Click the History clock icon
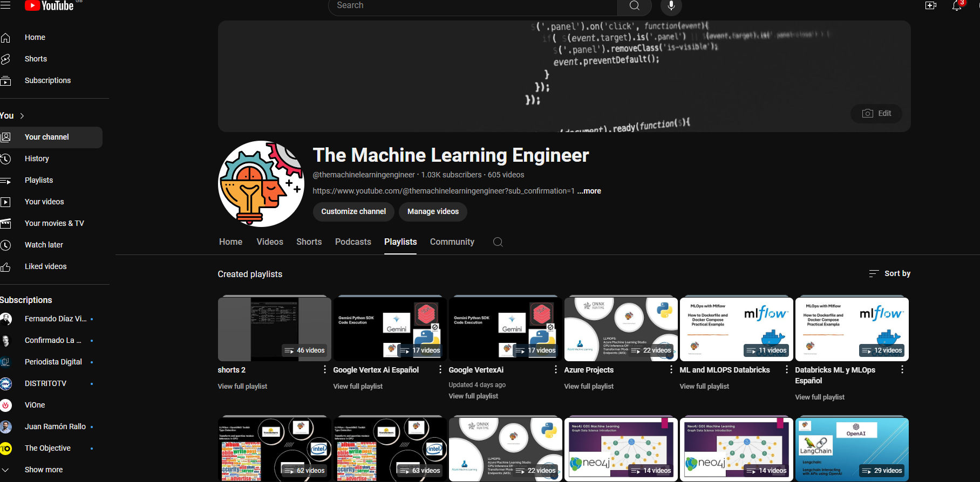980x482 pixels. tap(5, 159)
